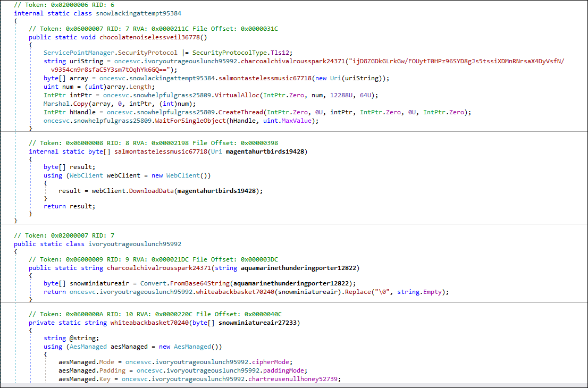This screenshot has width=588, height=388.
Task: Click the Length property of array
Action: coord(140,87)
